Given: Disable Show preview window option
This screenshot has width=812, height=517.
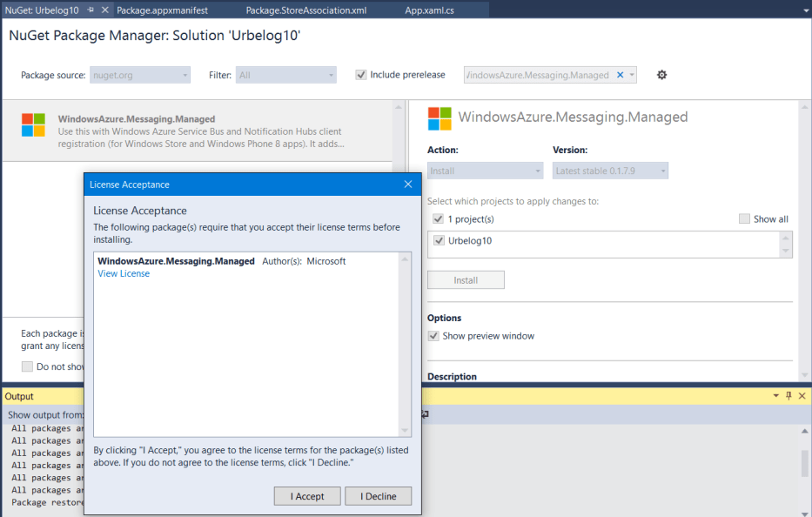Looking at the screenshot, I should [433, 335].
